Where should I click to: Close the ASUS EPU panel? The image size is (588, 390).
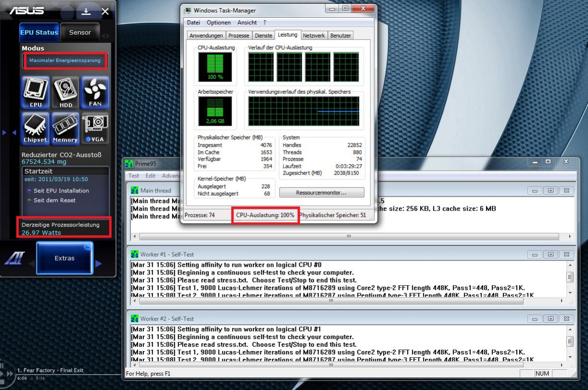pos(105,11)
